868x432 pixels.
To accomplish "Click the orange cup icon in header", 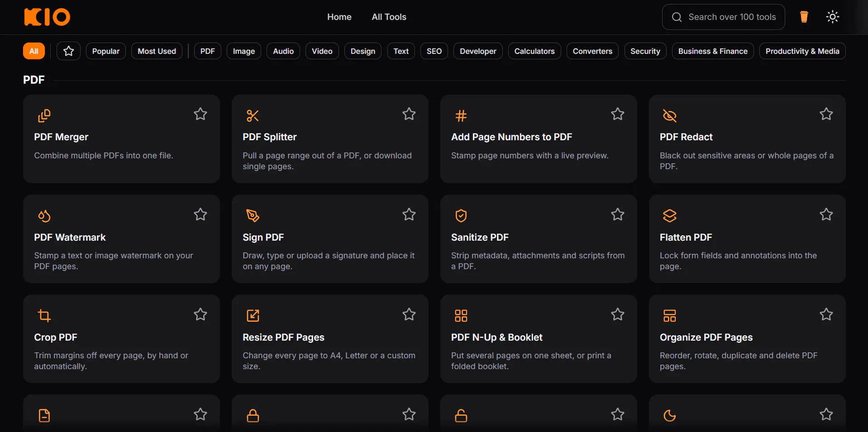I will tap(804, 17).
